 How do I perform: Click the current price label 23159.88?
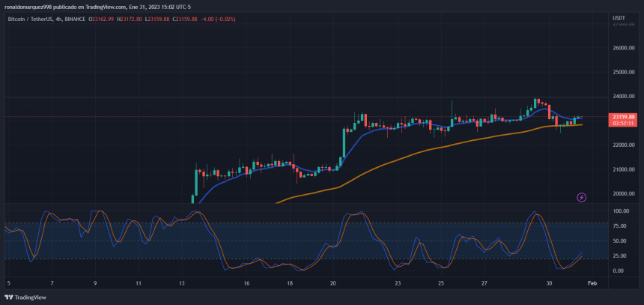pyautogui.click(x=622, y=116)
